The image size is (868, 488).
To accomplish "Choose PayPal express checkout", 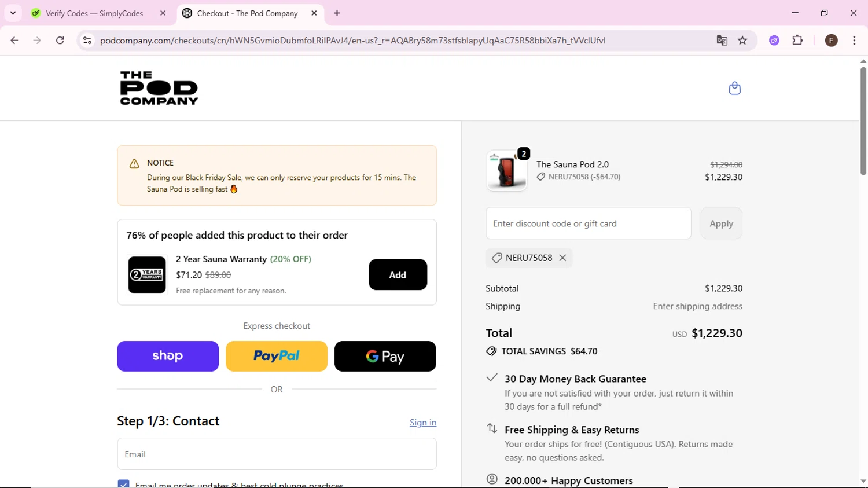I will 277,356.
